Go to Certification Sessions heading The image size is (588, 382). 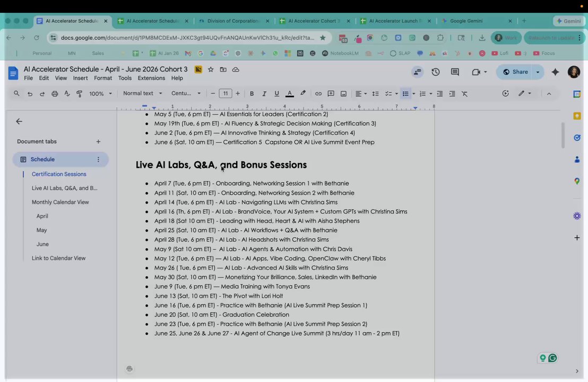(59, 174)
